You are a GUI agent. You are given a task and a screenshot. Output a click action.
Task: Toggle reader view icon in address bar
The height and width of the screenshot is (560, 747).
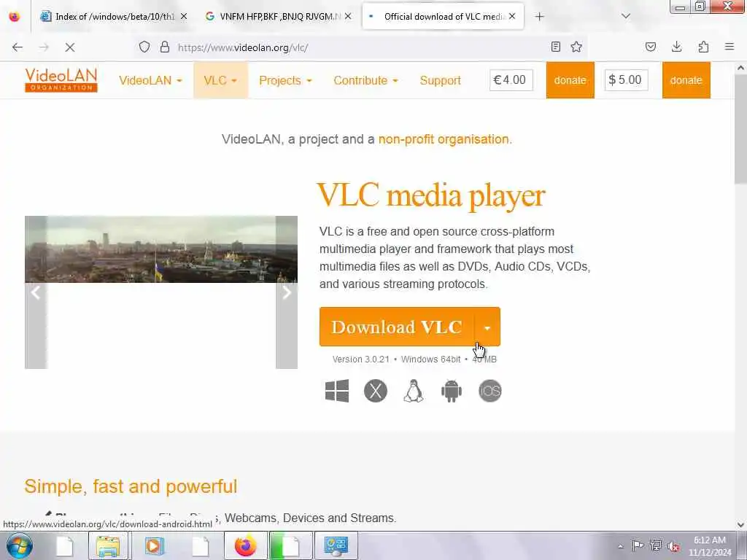[x=555, y=47]
